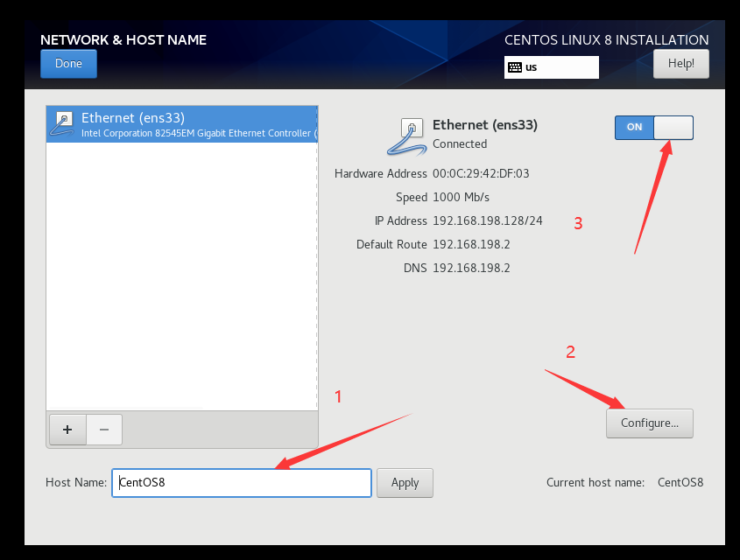Click the ethernet cable icon in the device list

tap(62, 124)
